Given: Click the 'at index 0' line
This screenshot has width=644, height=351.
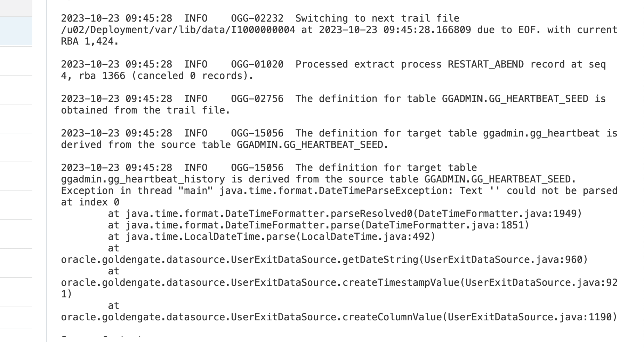Looking at the screenshot, I should tap(90, 202).
